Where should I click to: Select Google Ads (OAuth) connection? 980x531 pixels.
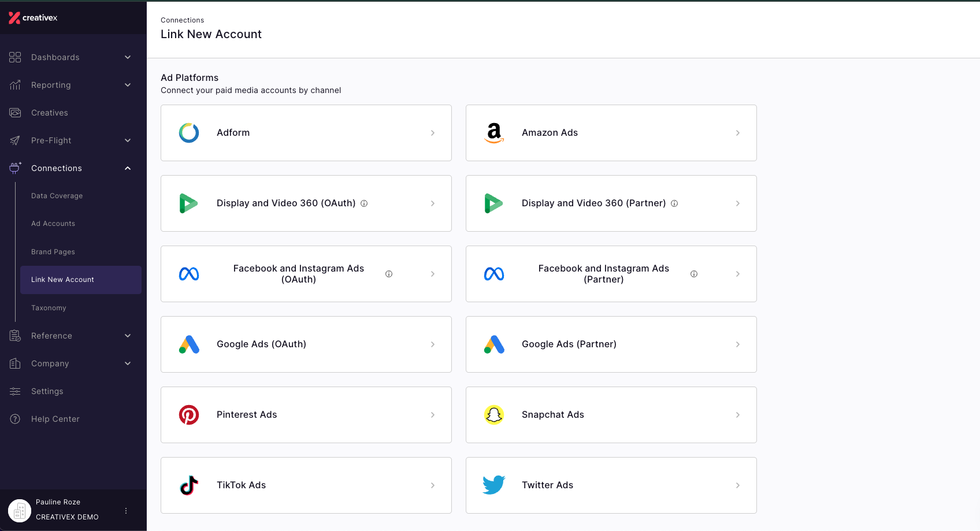[x=306, y=344]
